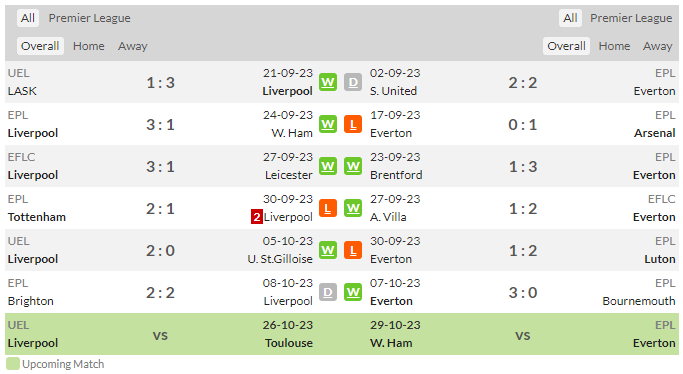Select the left All competitions tab

(x=28, y=18)
